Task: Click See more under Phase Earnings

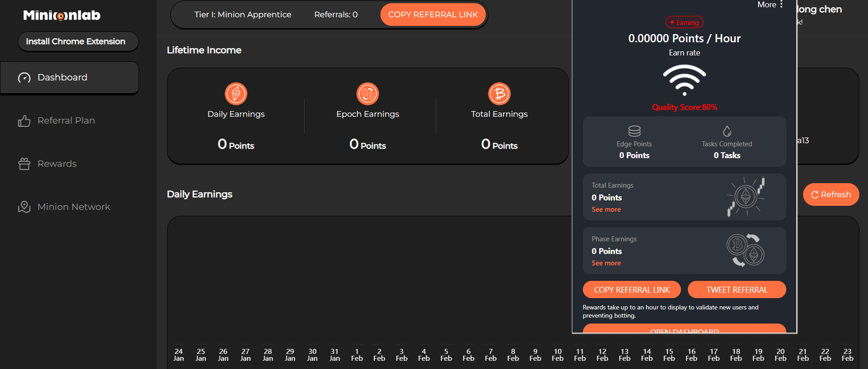Action: (x=606, y=263)
